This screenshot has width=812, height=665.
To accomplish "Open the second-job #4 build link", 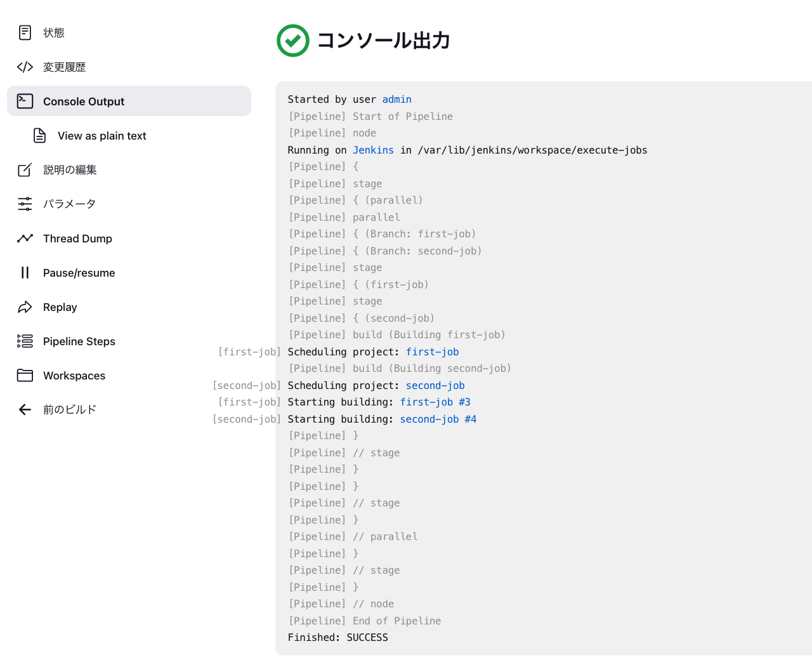I will (438, 419).
